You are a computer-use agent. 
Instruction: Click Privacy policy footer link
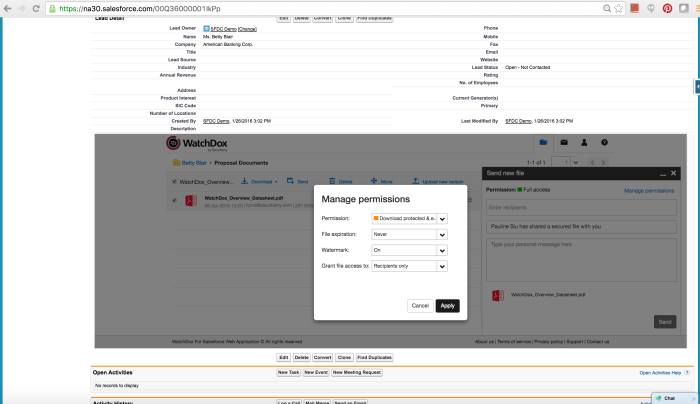(548, 342)
